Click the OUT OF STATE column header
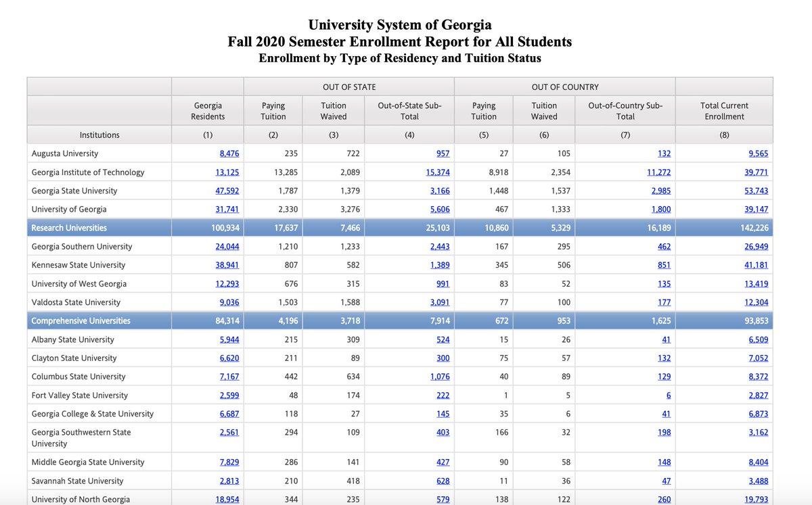The width and height of the screenshot is (812, 505). [349, 87]
